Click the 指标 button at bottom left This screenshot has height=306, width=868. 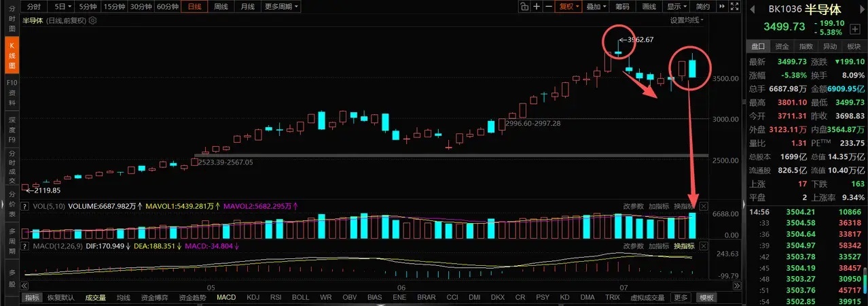[x=32, y=298]
